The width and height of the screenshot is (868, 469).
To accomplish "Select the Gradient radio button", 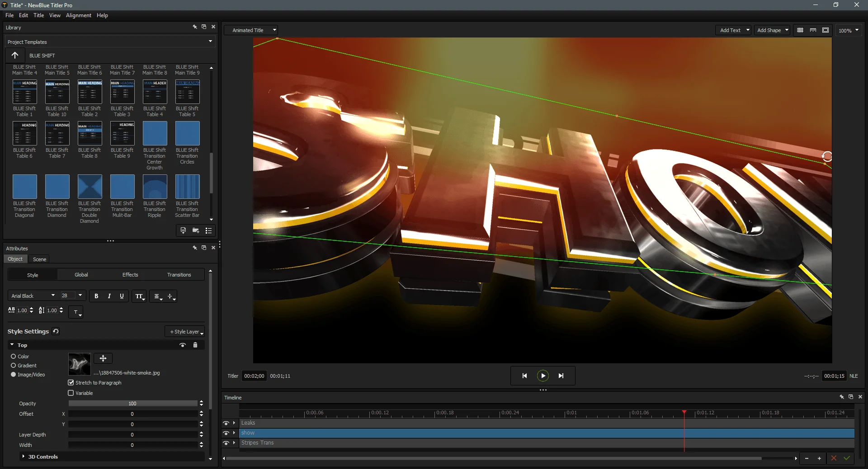I will click(14, 366).
